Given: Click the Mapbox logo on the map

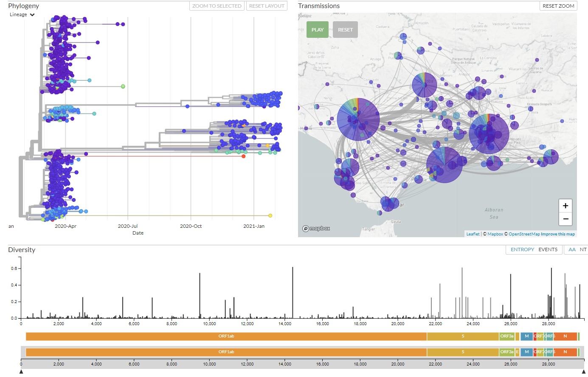Looking at the screenshot, I should click(316, 229).
